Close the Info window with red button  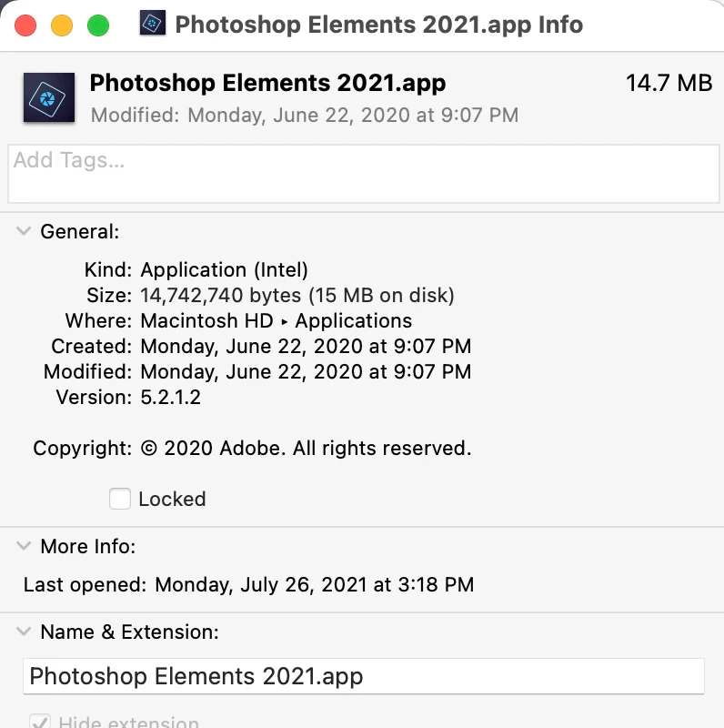pyautogui.click(x=25, y=25)
